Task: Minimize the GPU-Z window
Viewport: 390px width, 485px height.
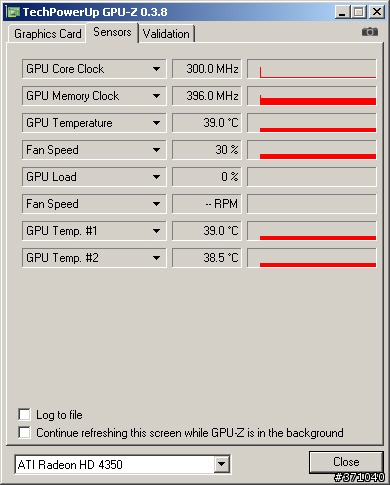Action: pyautogui.click(x=342, y=12)
